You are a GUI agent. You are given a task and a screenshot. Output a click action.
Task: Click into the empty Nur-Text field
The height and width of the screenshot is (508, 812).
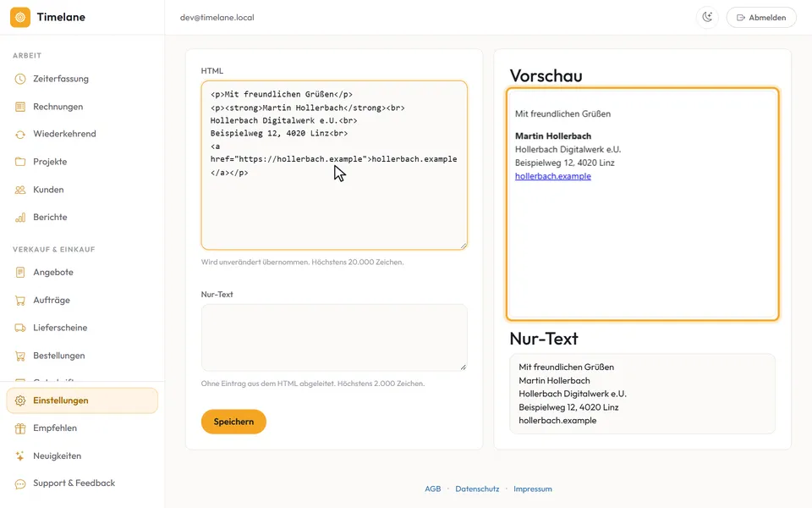(x=334, y=338)
